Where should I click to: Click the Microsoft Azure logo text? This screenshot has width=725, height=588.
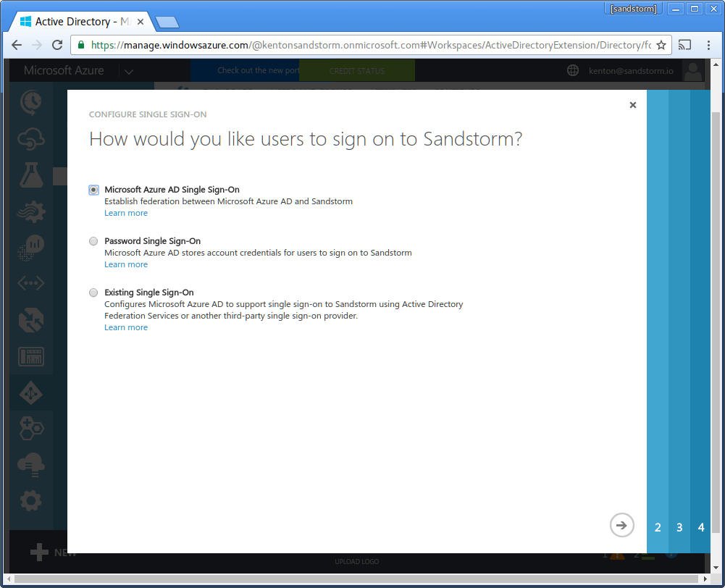[x=64, y=70]
